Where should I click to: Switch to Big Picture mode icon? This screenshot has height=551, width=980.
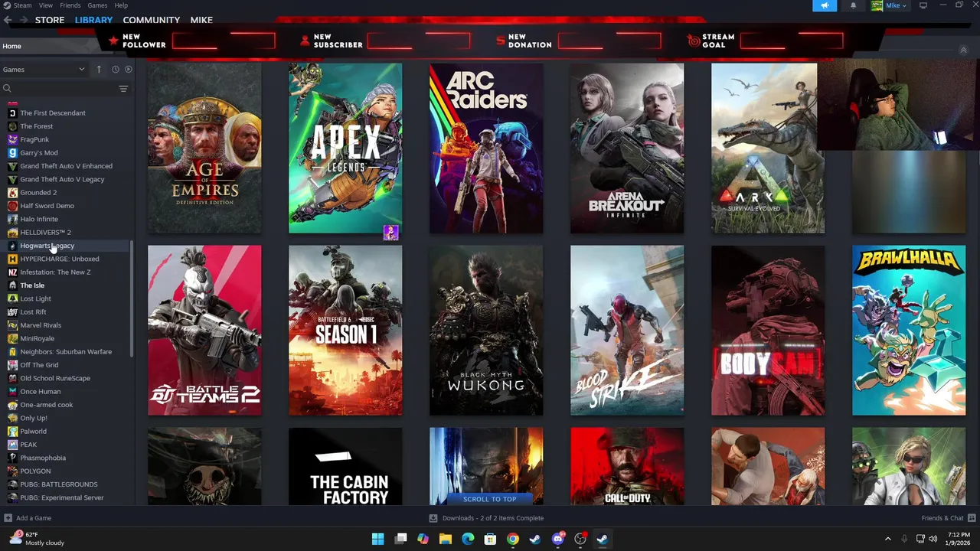click(923, 5)
